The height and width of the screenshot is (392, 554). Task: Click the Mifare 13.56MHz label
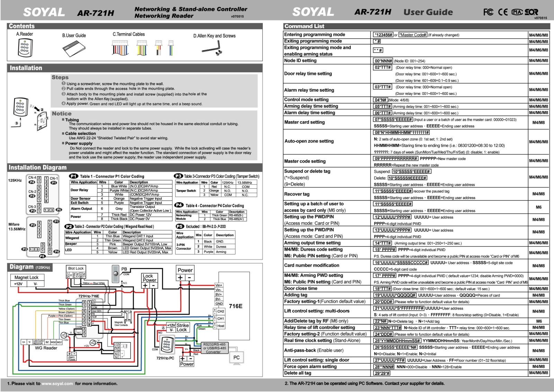coord(17,227)
